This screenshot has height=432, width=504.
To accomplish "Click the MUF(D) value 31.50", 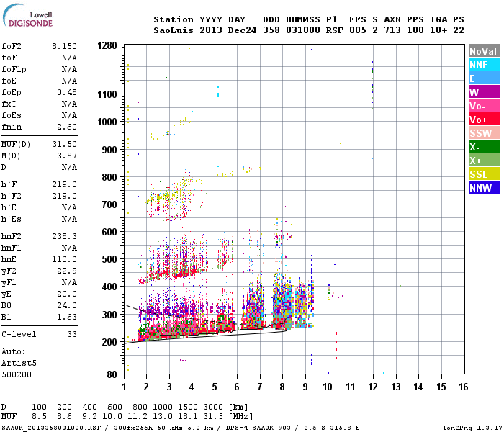I will click(x=64, y=144).
